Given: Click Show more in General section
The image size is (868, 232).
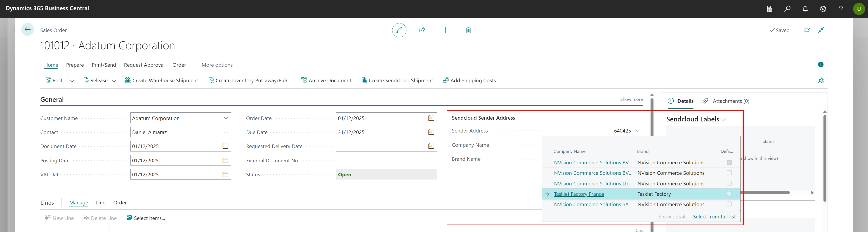Looking at the screenshot, I should [631, 99].
